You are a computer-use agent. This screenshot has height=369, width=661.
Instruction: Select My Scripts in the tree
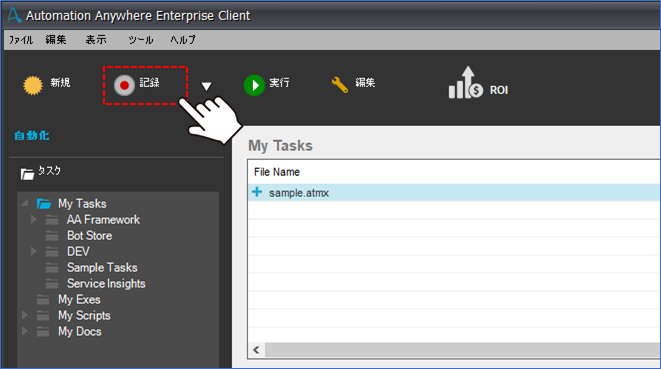tap(84, 315)
